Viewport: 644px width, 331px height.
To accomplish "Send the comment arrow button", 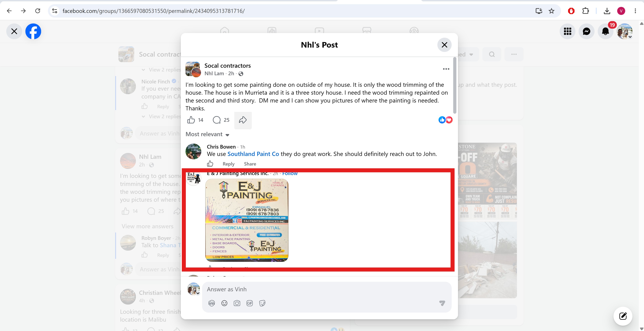I will [x=442, y=303].
